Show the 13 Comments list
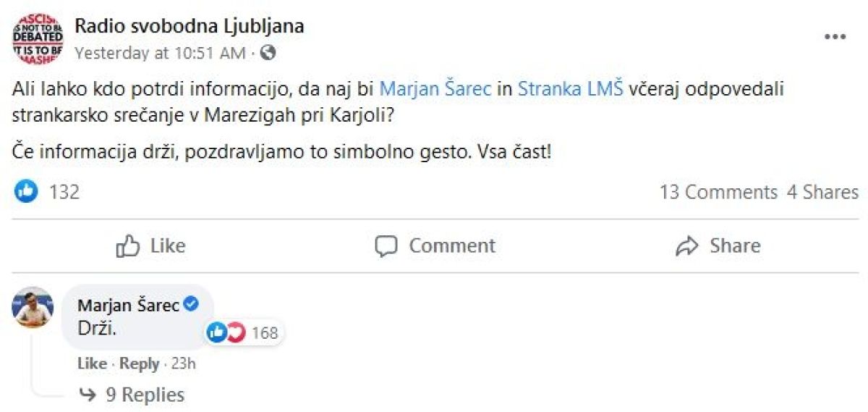868x412 pixels. 718,192
